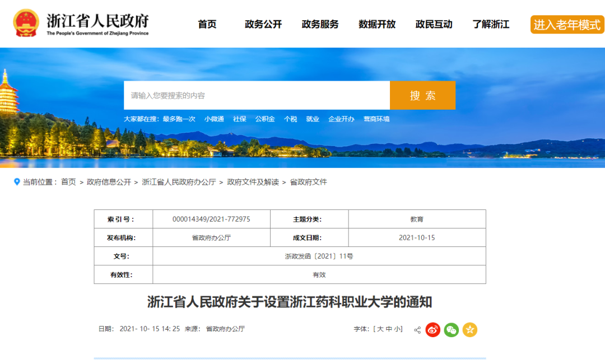Switch to the 政务公开 menu item
The image size is (605, 364).
(262, 24)
